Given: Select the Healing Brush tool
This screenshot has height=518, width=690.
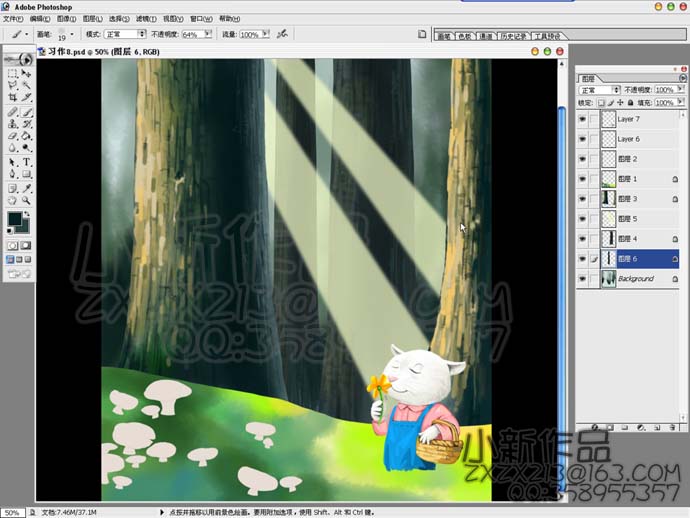Looking at the screenshot, I should 12,112.
